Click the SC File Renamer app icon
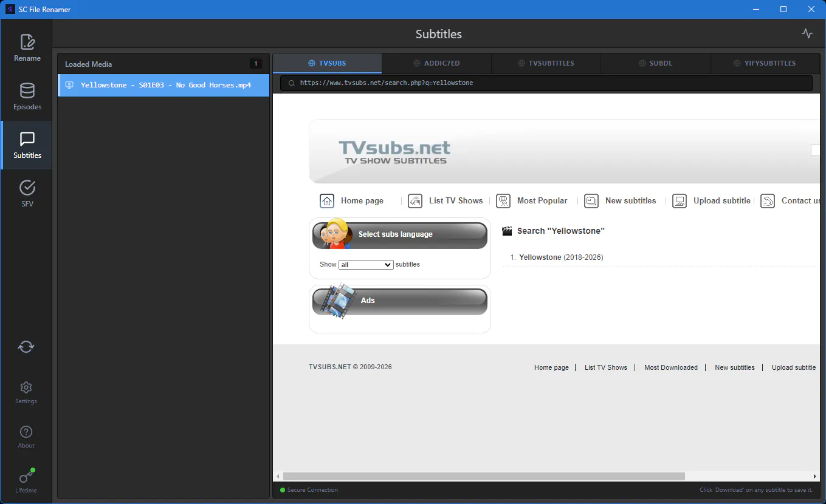826x504 pixels. (x=10, y=9)
